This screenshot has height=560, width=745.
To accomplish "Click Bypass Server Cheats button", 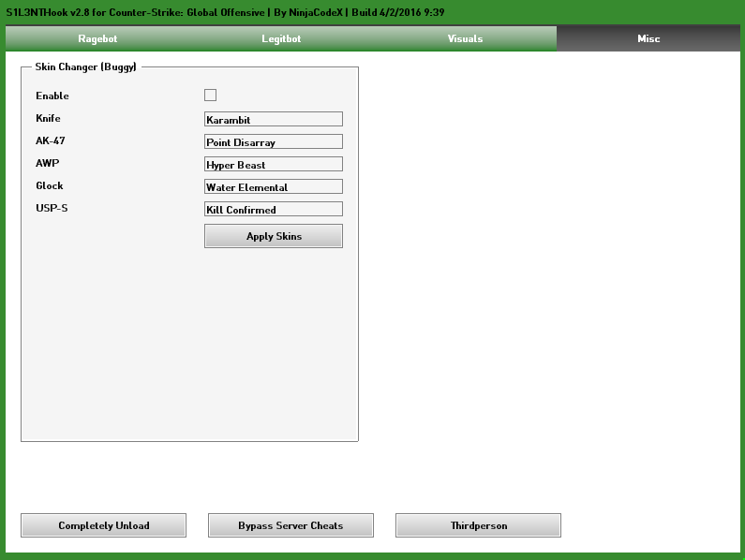I will pyautogui.click(x=291, y=525).
